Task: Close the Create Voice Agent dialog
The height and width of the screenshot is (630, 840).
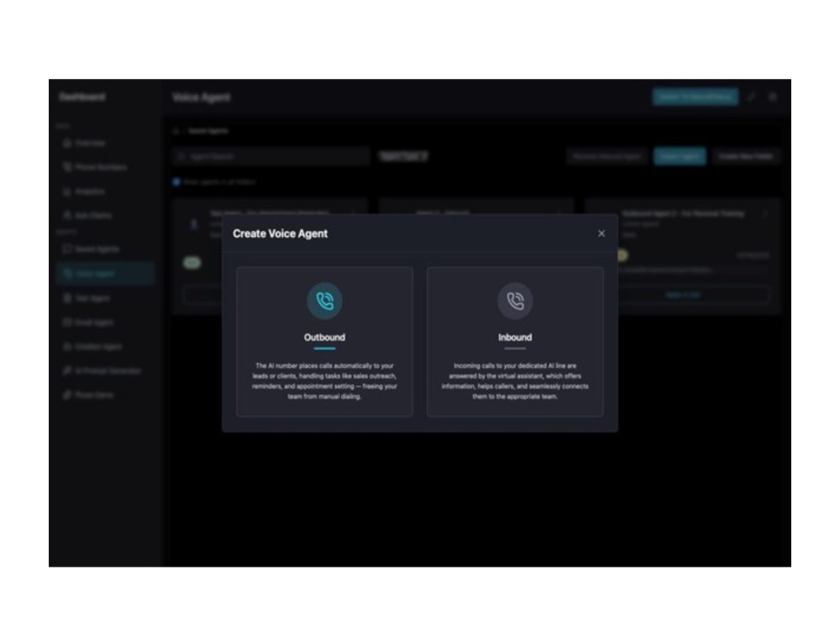Action: pos(601,234)
